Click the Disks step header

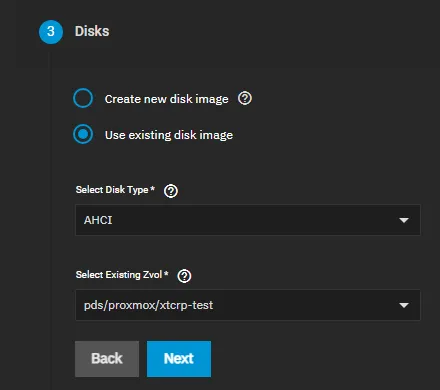click(92, 31)
